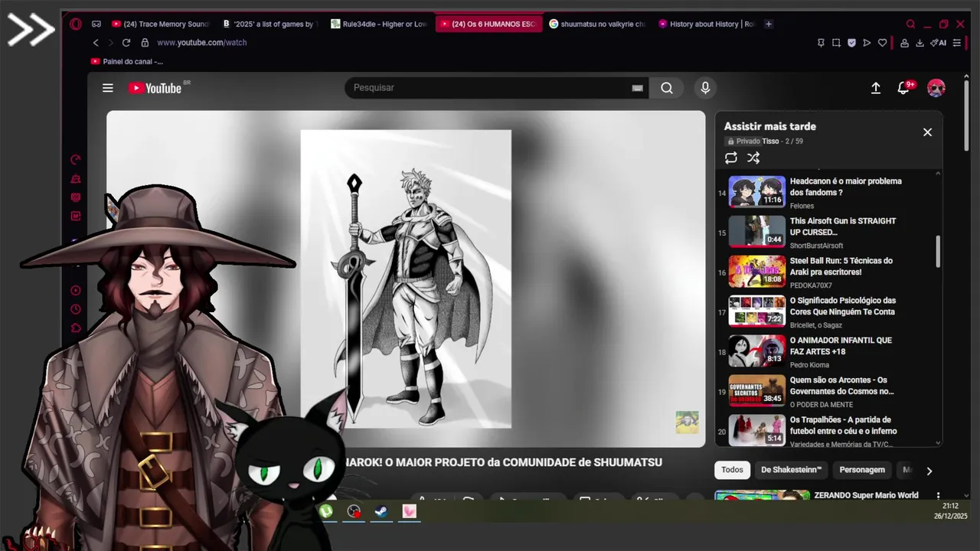The height and width of the screenshot is (551, 980).
Task: Click the search magnifier button on YouTube
Action: [667, 88]
